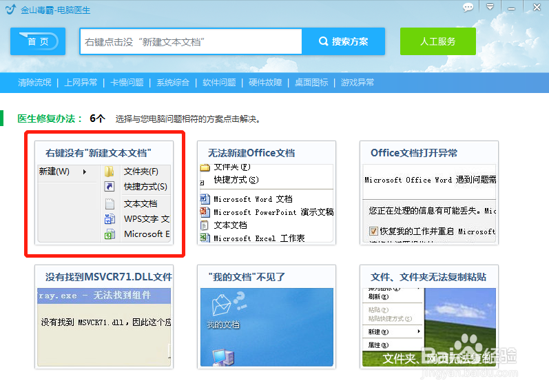Select the 桌面图标 category
This screenshot has height=392, width=549.
coord(311,83)
